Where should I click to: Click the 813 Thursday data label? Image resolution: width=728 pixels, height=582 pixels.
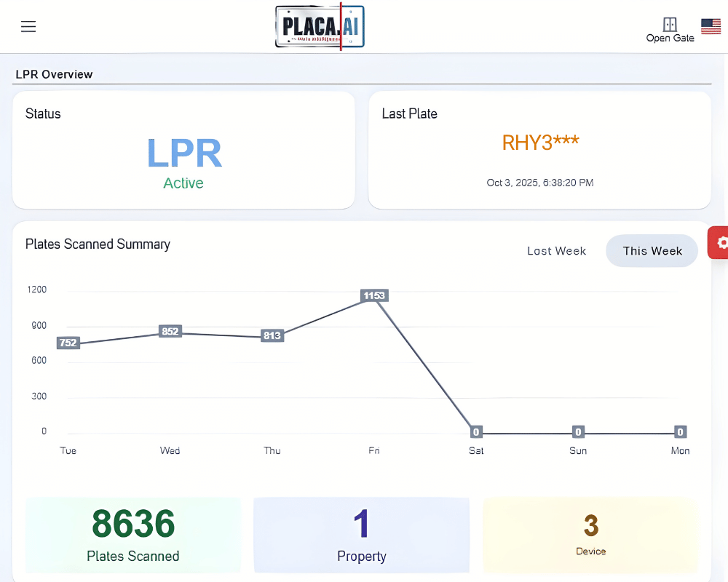272,335
